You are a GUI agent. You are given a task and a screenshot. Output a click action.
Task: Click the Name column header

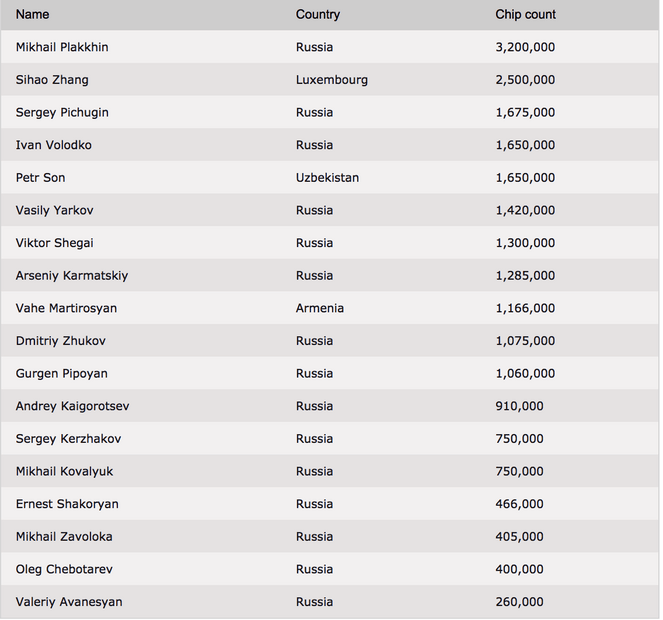pos(33,14)
